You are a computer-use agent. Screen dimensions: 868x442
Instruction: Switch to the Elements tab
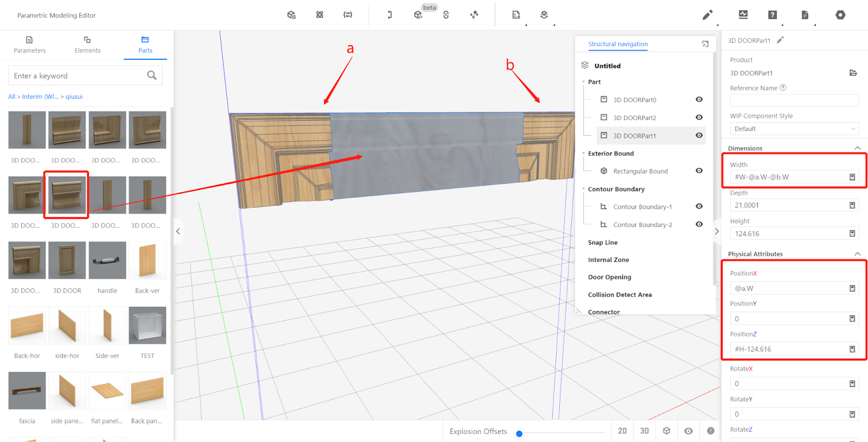click(87, 45)
